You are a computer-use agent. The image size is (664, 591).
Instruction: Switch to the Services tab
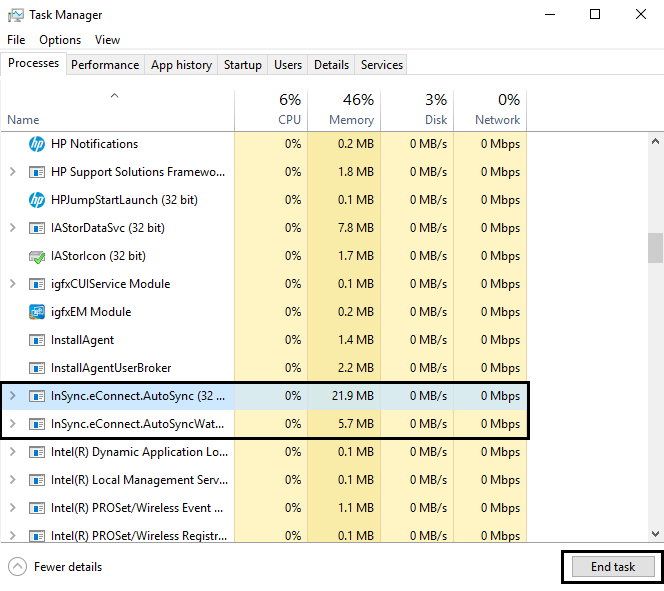click(382, 65)
